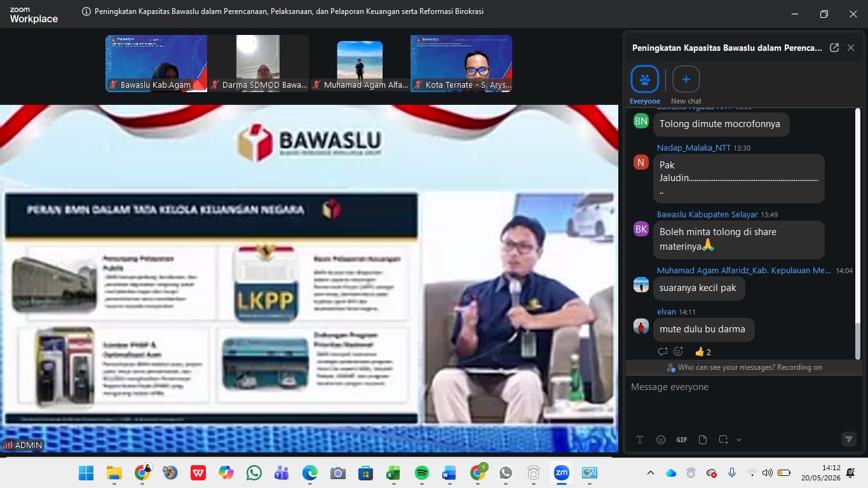The width and height of the screenshot is (868, 488).
Task: Expand the screenshot options arrow in chat
Action: (x=739, y=440)
